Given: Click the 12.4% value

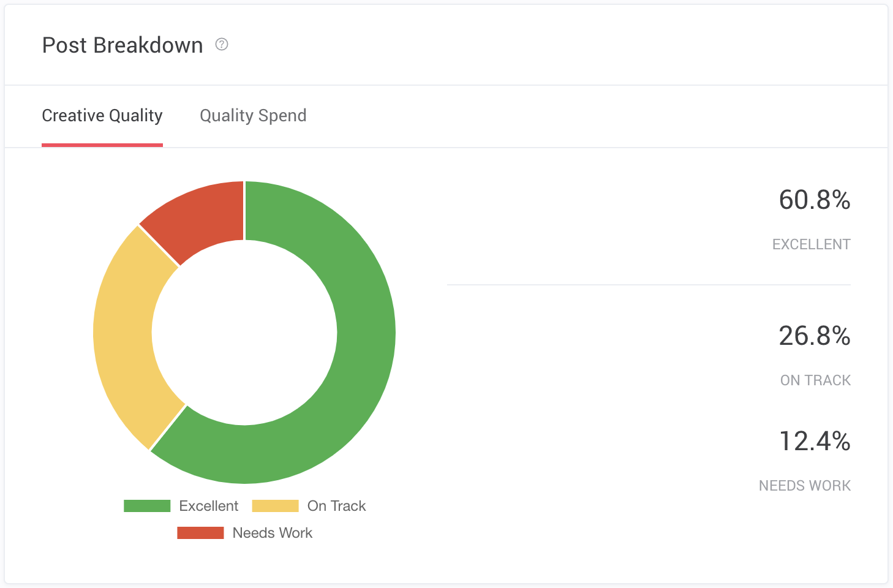Looking at the screenshot, I should pyautogui.click(x=815, y=441).
